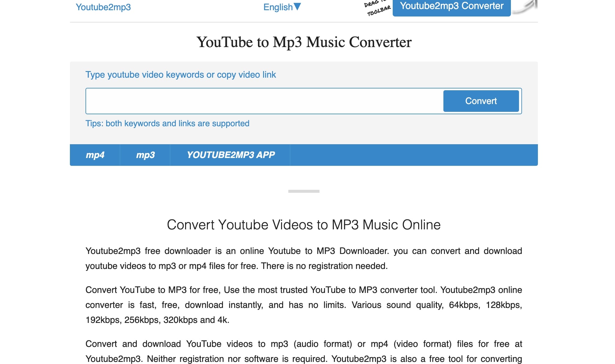Click 'Tips: both keywords and links are supported'
The width and height of the screenshot is (615, 364).
pyautogui.click(x=167, y=124)
